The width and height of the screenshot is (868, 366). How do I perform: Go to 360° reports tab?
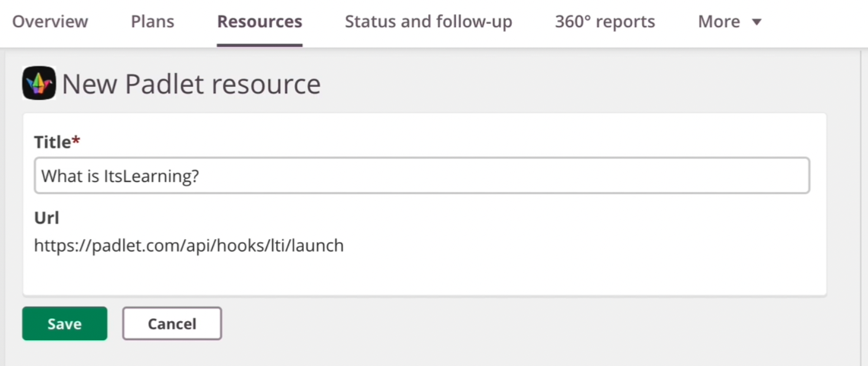coord(605,22)
